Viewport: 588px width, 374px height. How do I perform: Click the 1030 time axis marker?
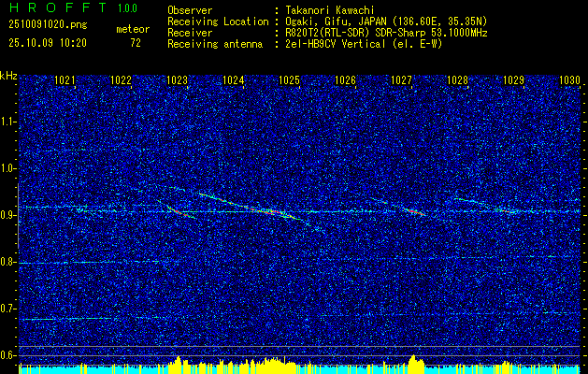(x=569, y=80)
